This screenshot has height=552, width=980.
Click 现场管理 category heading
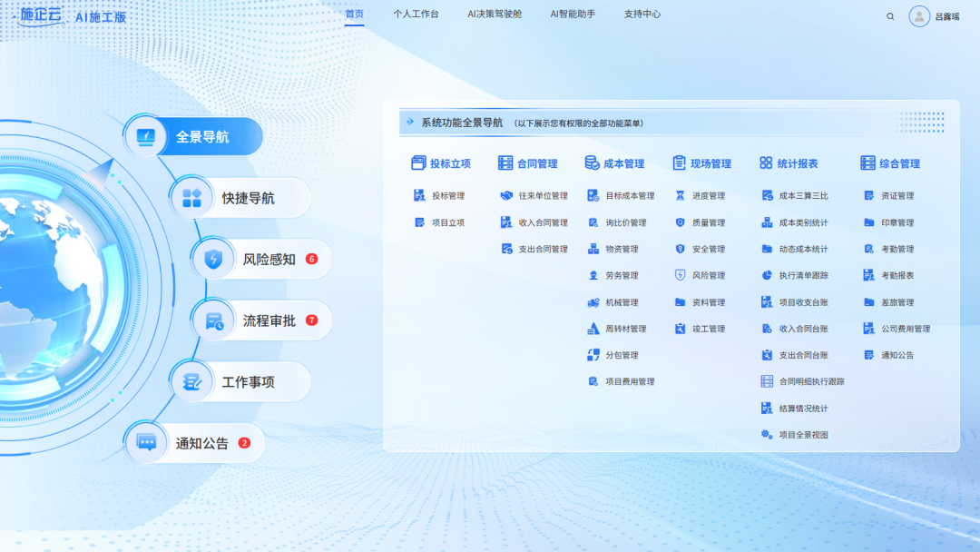click(701, 163)
